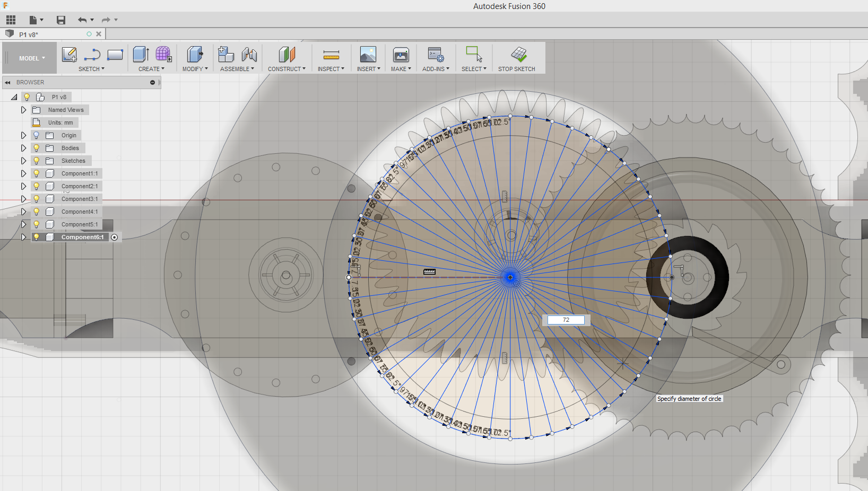
Task: Activate Component6:1 radio button
Action: click(114, 237)
